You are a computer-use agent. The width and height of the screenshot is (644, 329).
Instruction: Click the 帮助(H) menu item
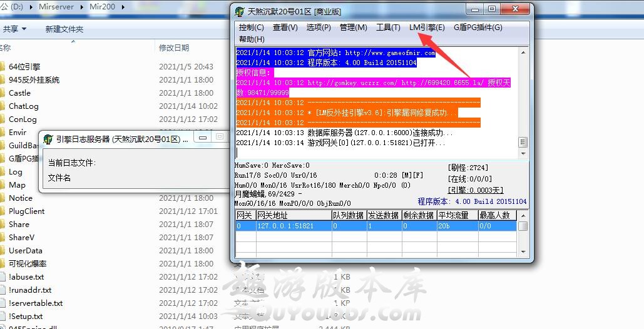(251, 39)
